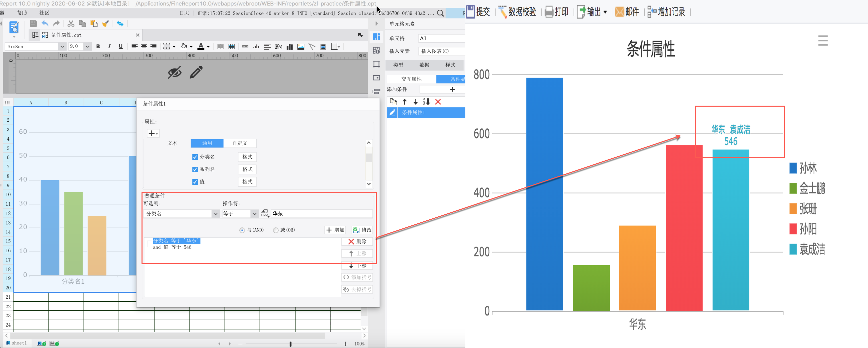Click the hidden-eye icon above the chart

pos(175,72)
